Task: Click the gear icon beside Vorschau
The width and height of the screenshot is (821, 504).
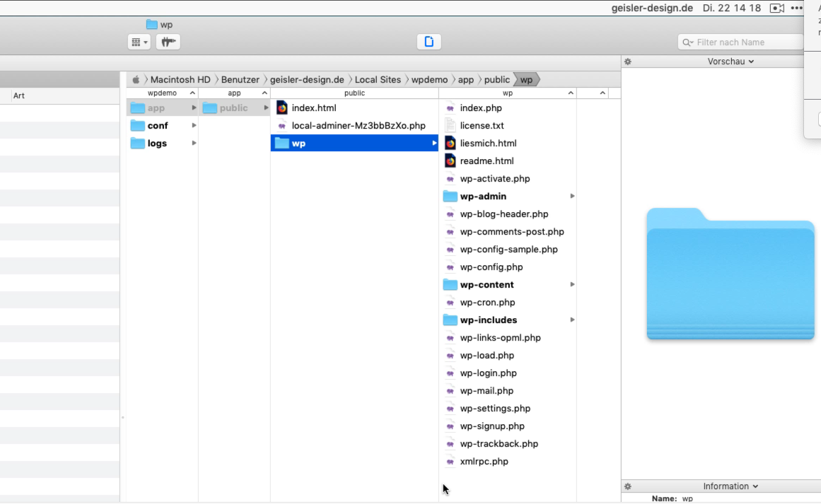Action: 628,61
